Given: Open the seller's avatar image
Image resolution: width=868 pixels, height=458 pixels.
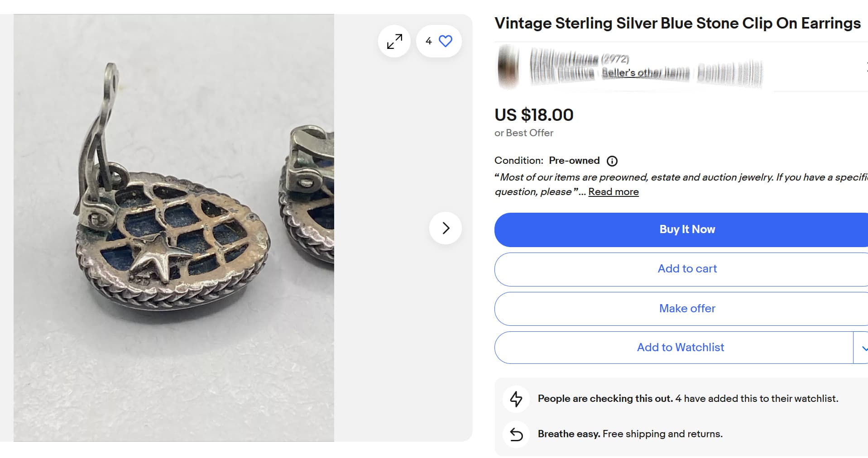Looking at the screenshot, I should click(x=508, y=67).
